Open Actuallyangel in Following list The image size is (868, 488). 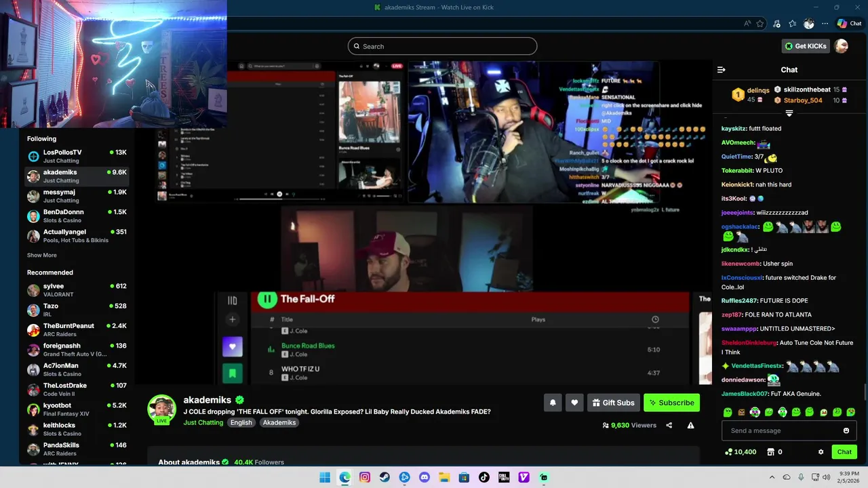[x=77, y=236]
